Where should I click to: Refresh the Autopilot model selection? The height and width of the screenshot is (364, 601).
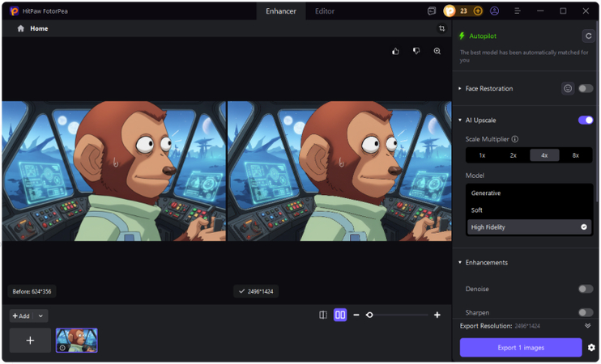[x=588, y=36]
